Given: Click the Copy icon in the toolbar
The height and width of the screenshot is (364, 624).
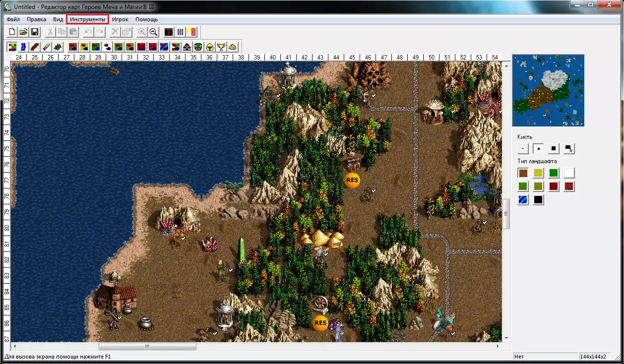Looking at the screenshot, I should pos(62,32).
